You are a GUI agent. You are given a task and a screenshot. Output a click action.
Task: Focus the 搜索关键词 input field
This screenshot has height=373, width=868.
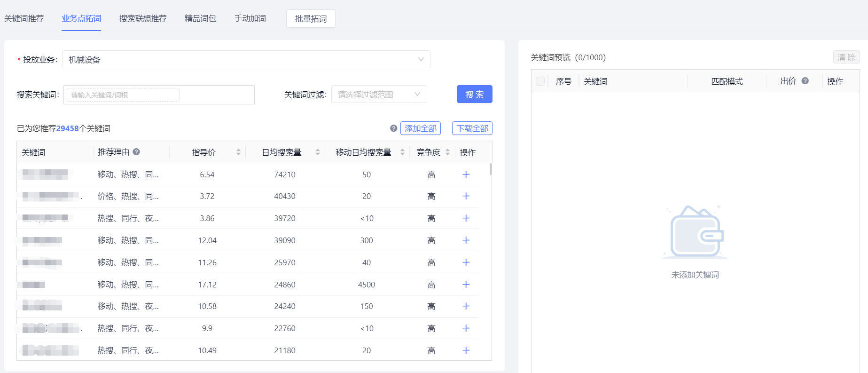click(159, 95)
